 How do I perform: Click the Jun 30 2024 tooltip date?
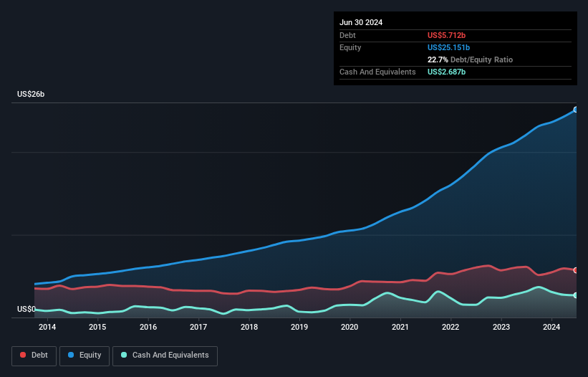point(361,22)
